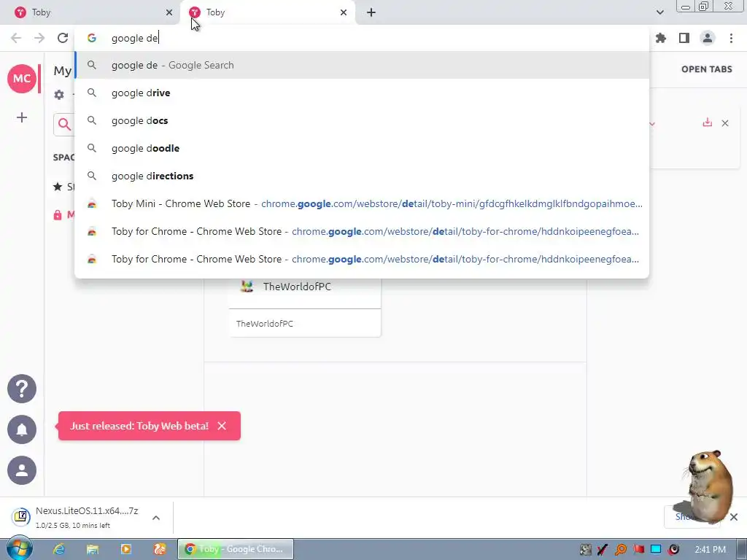Add a new organization with plus icon
Image resolution: width=747 pixels, height=560 pixels.
pyautogui.click(x=21, y=117)
